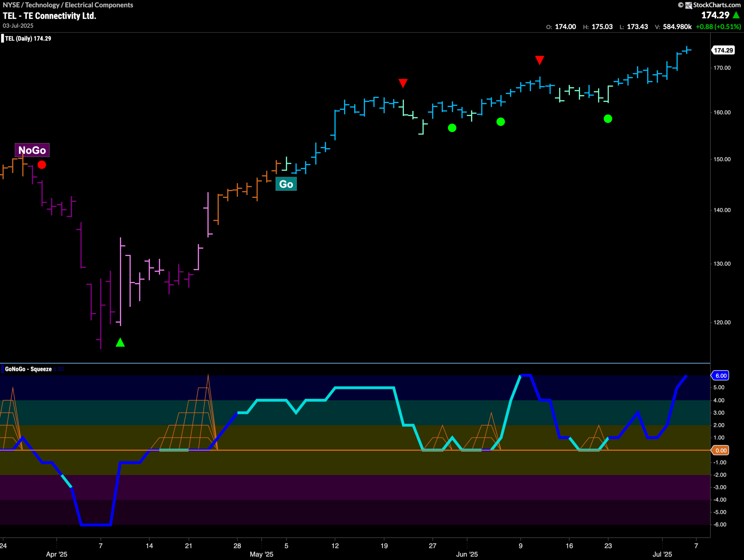Click the 174.29 price tag on the axis

(x=723, y=51)
